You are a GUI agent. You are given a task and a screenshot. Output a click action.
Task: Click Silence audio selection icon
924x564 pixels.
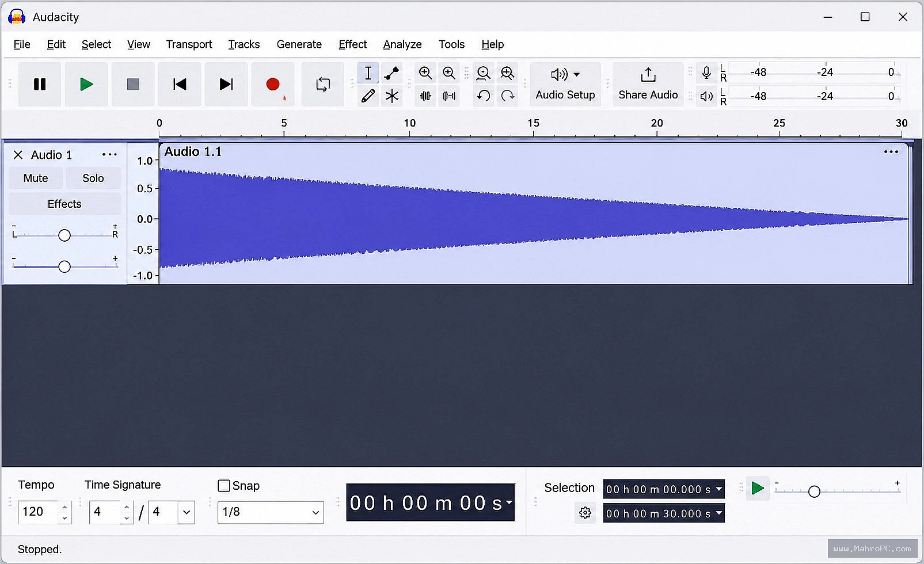pyautogui.click(x=449, y=96)
